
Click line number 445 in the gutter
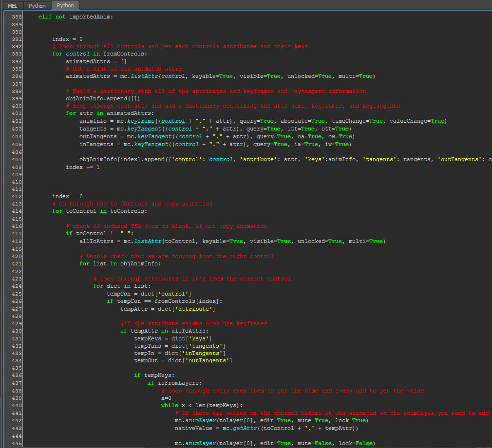tap(16, 443)
